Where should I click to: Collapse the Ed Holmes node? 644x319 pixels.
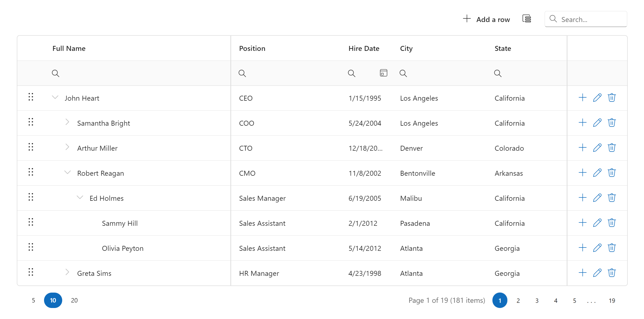tap(80, 197)
